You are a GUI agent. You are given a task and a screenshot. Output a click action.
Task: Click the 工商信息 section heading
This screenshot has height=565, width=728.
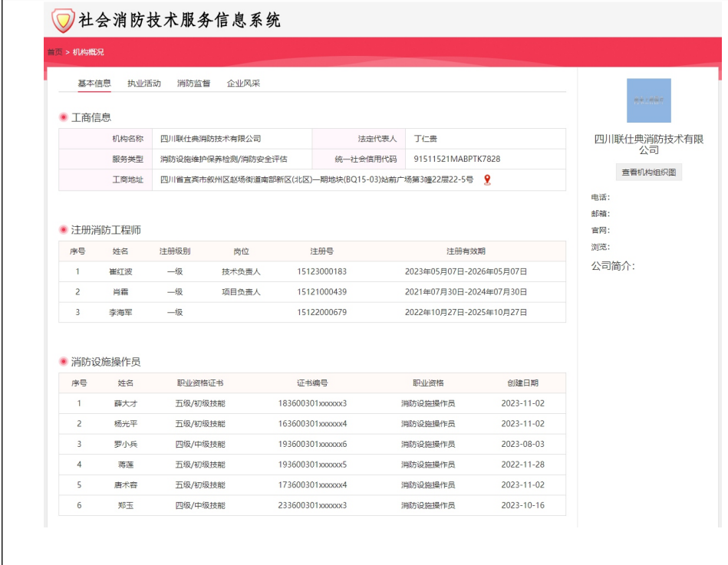[91, 118]
